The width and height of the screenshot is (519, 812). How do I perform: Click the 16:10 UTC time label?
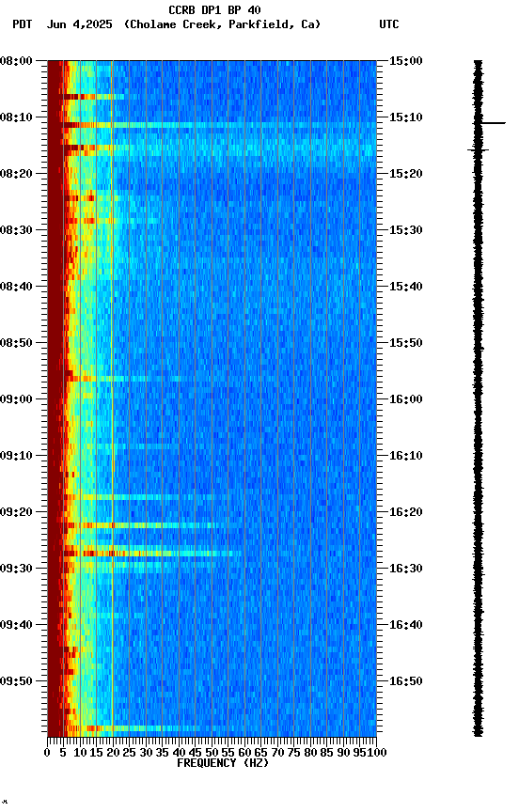point(405,456)
